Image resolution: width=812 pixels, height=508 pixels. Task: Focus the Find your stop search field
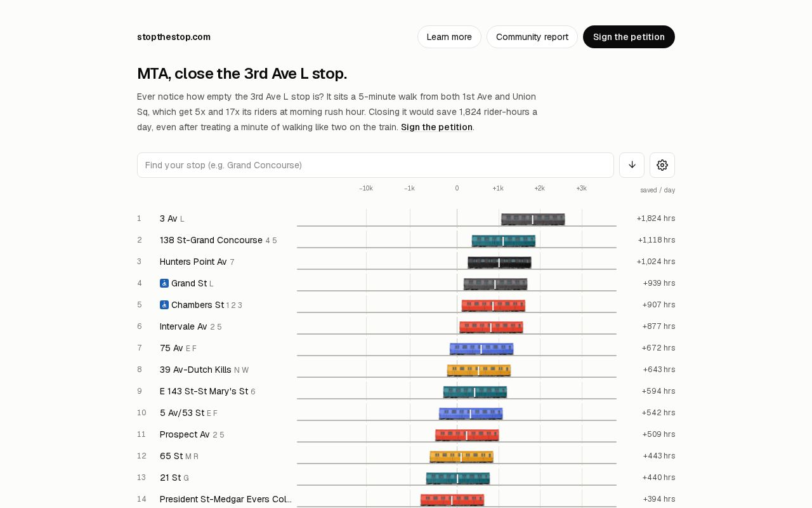376,165
